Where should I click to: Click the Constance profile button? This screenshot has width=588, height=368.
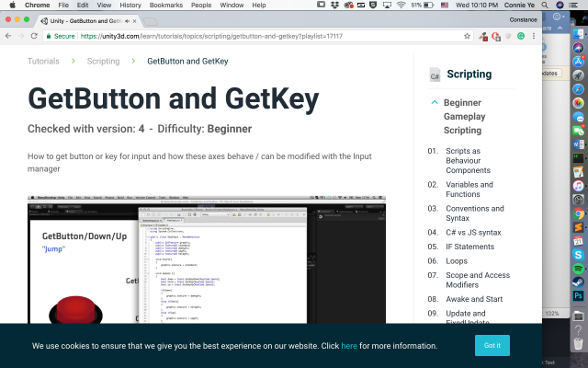tap(523, 19)
